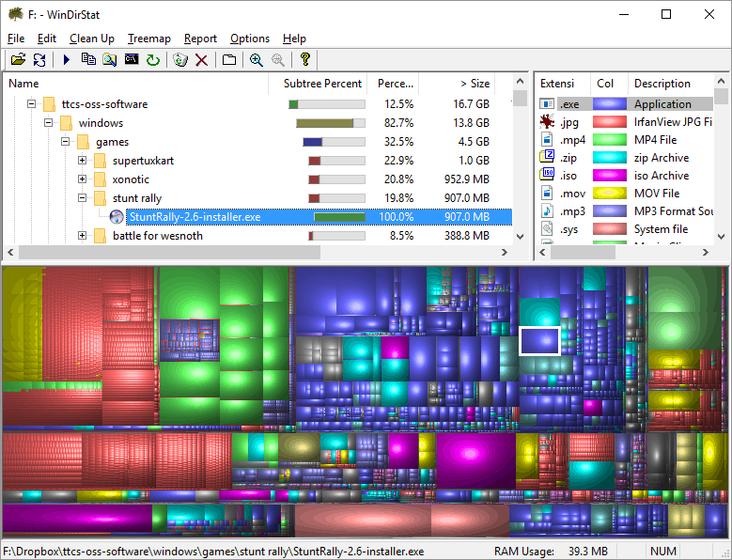Viewport: 732px width, 560px height.
Task: Click the Subtree Percent column header
Action: (x=322, y=84)
